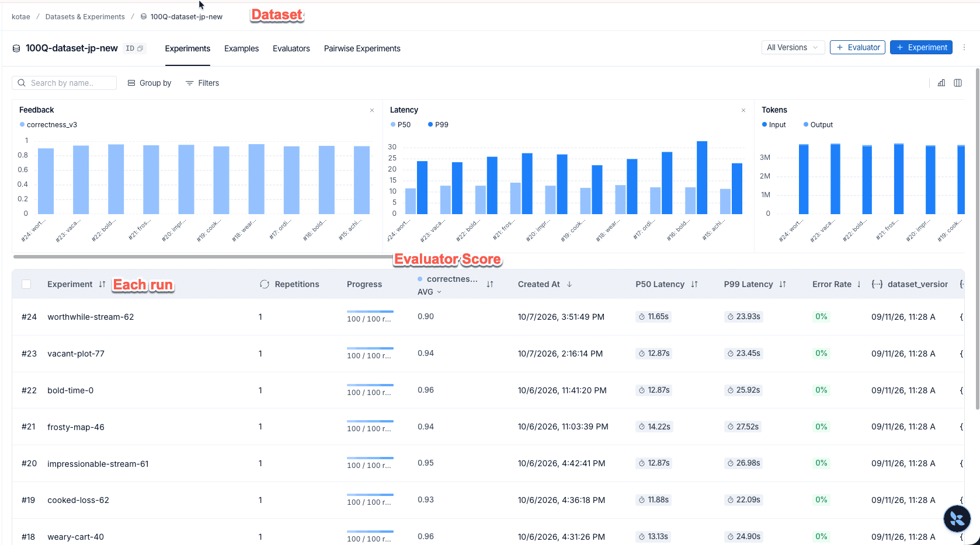Expand the AVG aggregation dropdown
This screenshot has height=545, width=980.
(429, 292)
